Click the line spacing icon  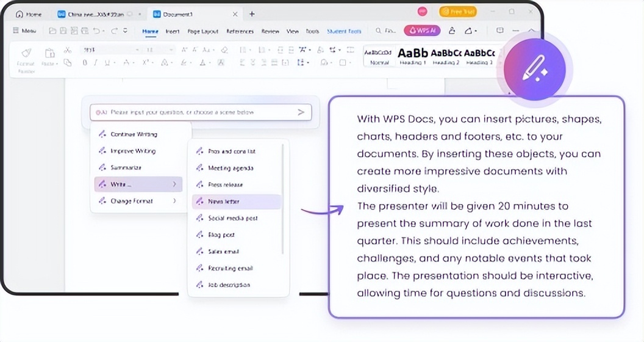(301, 62)
